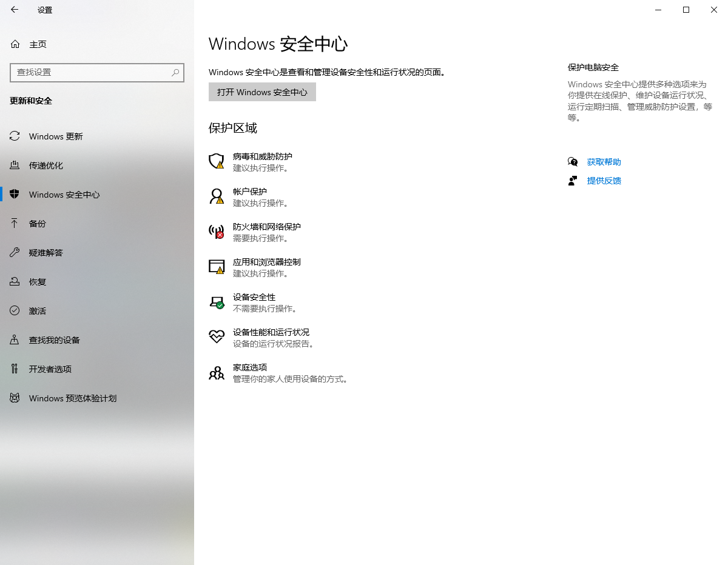The width and height of the screenshot is (728, 565).
Task: Go to the 传递优化 page
Action: tap(97, 165)
